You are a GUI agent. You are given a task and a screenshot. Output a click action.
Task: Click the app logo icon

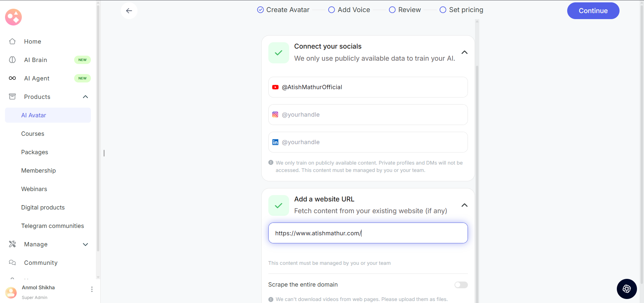pos(13,17)
